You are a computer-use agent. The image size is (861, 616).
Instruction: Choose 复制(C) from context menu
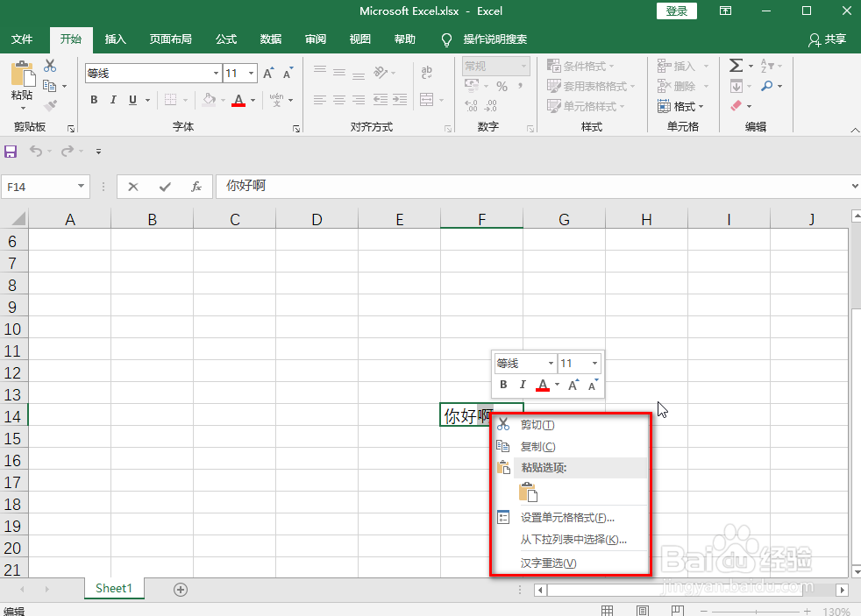571,447
